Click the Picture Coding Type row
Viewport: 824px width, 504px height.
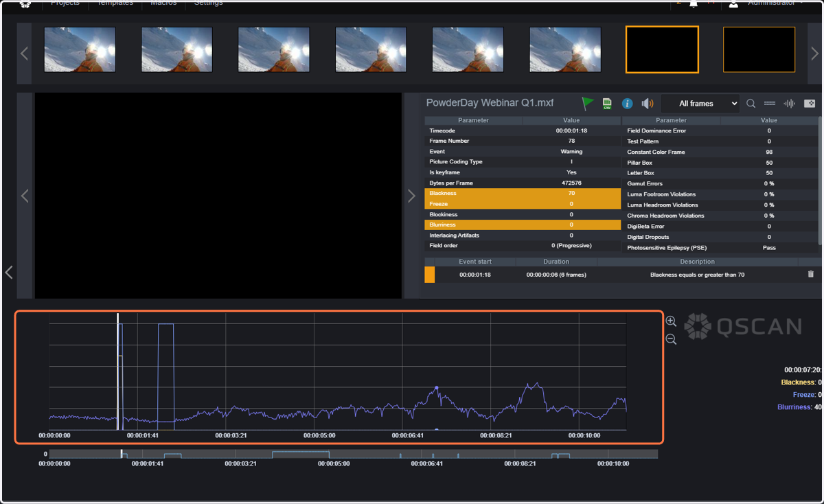pos(523,162)
